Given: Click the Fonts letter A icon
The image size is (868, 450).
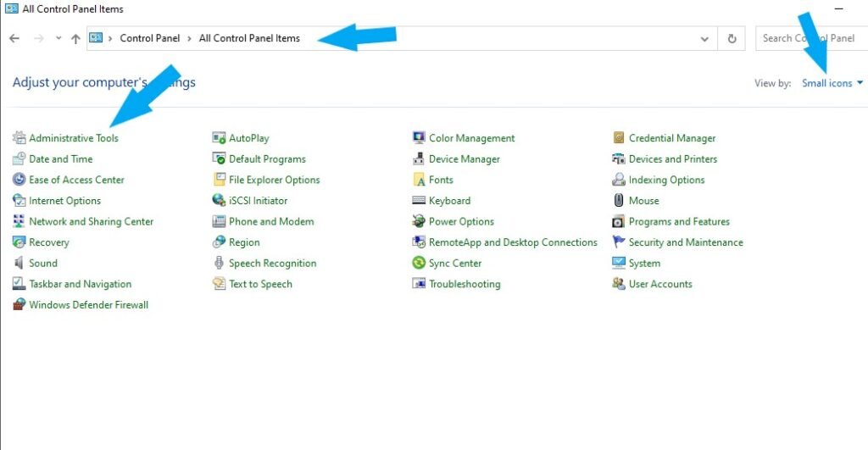Looking at the screenshot, I should [x=419, y=180].
